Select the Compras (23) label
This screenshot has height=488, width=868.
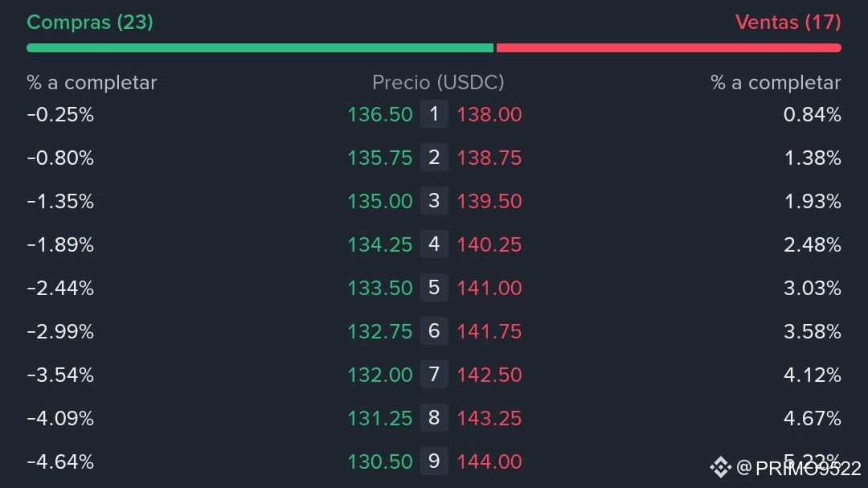click(89, 23)
